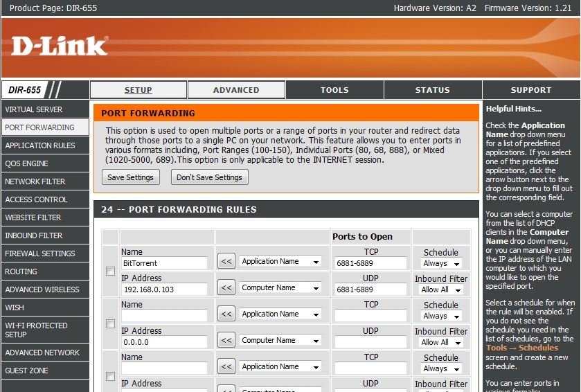Click IP Address field 192.168.0.103
The width and height of the screenshot is (581, 392).
pos(164,289)
